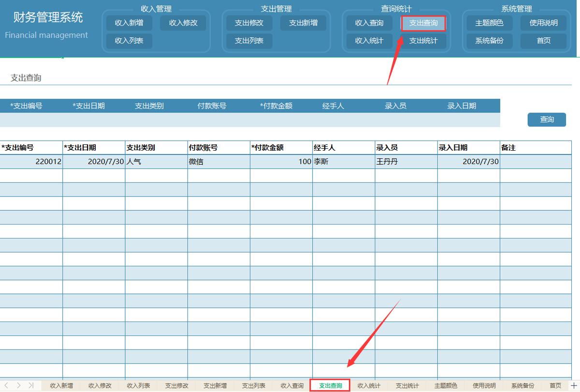Click 系统备份 to back up the system
Viewport: 580px width, 392px height.
coord(489,41)
